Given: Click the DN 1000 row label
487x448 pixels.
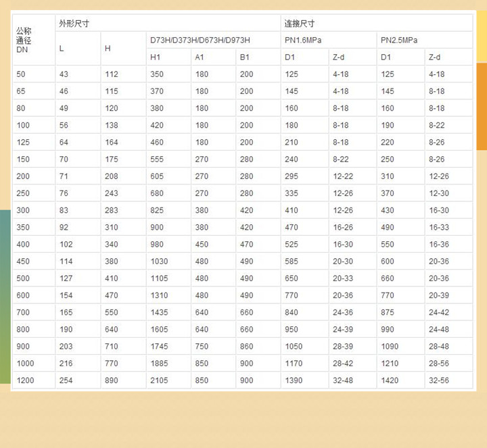Looking at the screenshot, I should (25, 364).
